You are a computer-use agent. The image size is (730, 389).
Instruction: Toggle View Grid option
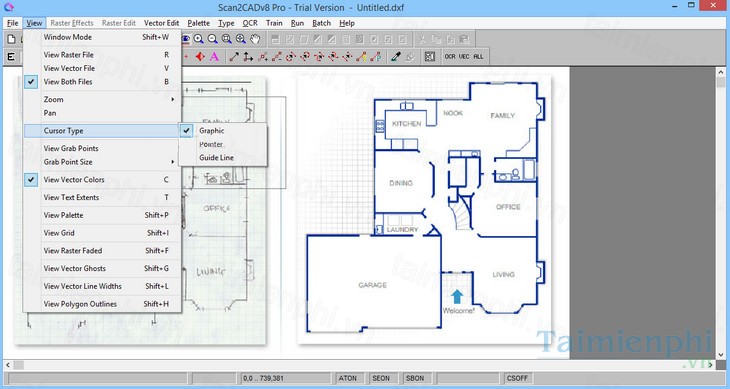tap(102, 233)
